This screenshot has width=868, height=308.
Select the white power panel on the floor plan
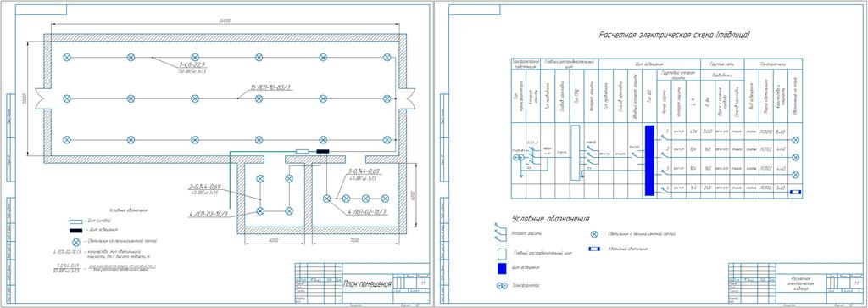pyautogui.click(x=303, y=151)
